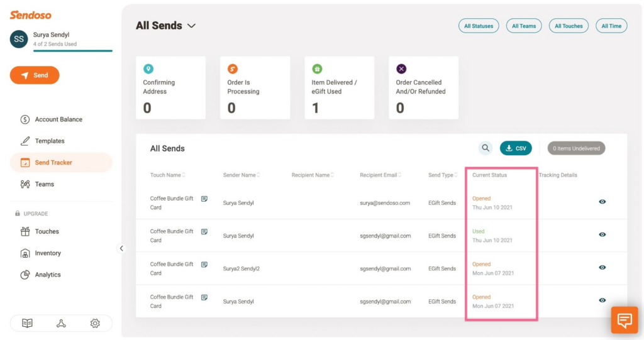Screen dimensions: 644x340
Task: Open note icon in the Used status row
Action: [x=204, y=232]
